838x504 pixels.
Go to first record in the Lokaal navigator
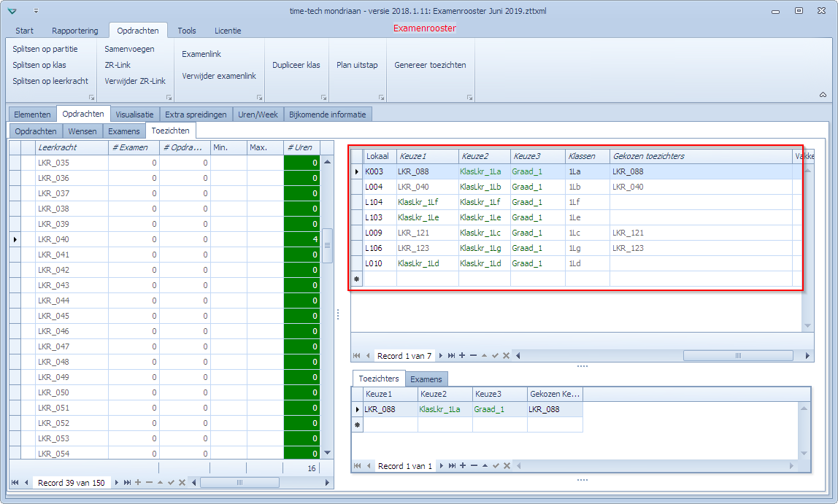356,356
